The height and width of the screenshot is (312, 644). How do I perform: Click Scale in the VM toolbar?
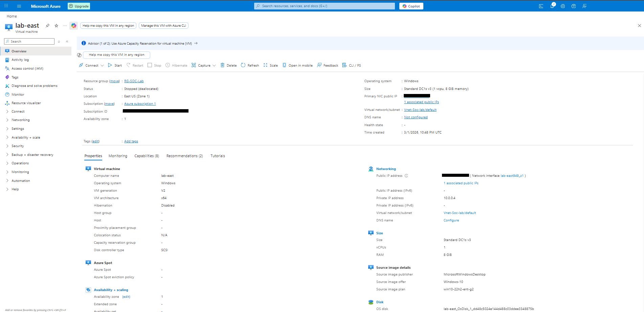pos(271,65)
